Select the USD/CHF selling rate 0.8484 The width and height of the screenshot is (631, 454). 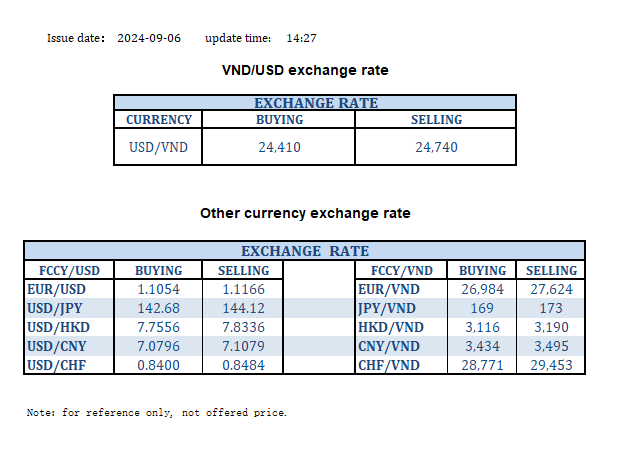pyautogui.click(x=243, y=365)
